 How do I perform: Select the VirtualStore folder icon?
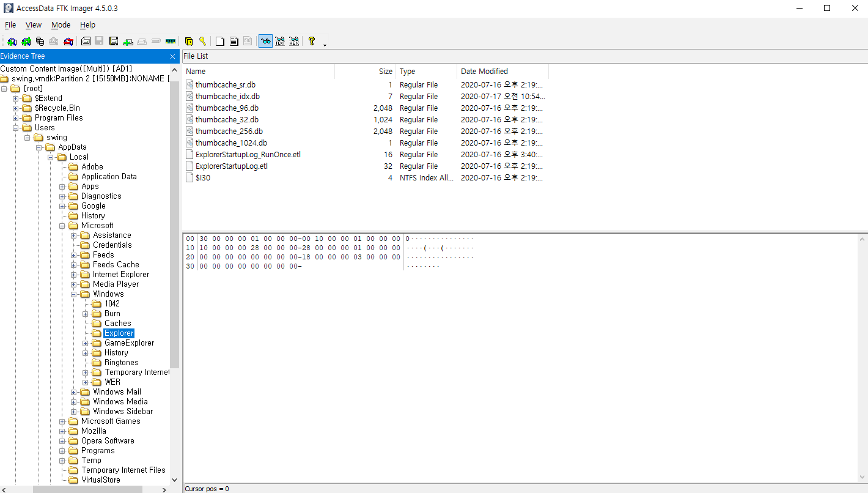[x=73, y=480]
